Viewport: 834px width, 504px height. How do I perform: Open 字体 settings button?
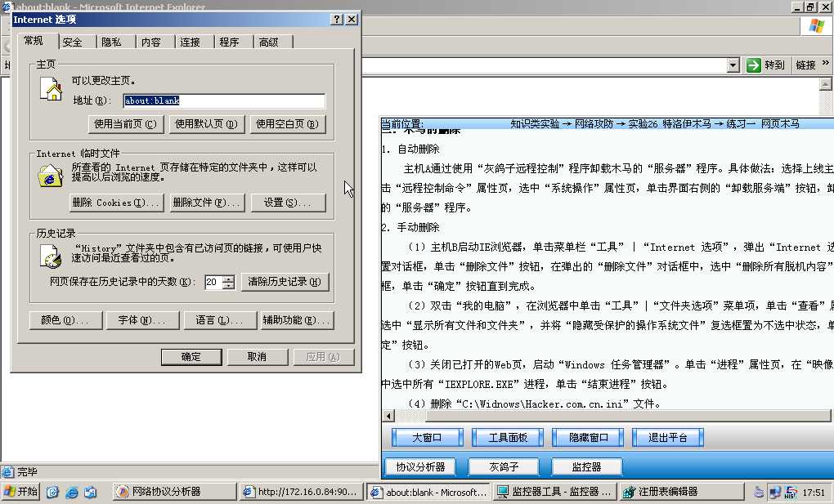pos(142,320)
